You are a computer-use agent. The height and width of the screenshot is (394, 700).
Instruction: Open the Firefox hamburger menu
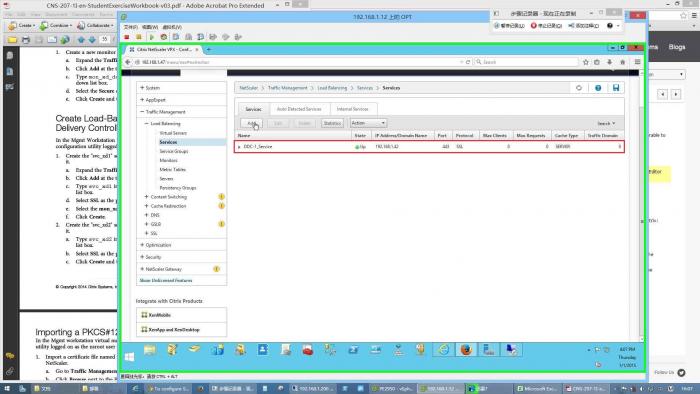[638, 62]
